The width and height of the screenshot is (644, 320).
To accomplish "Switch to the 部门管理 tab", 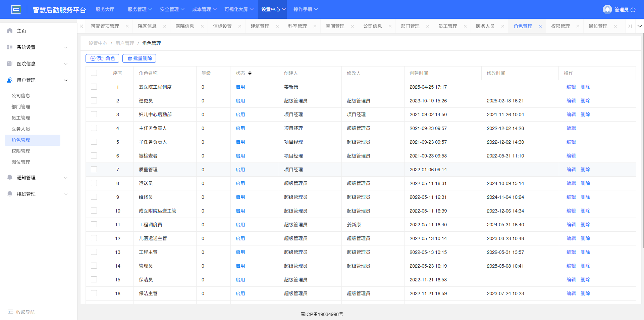I will pos(410,26).
